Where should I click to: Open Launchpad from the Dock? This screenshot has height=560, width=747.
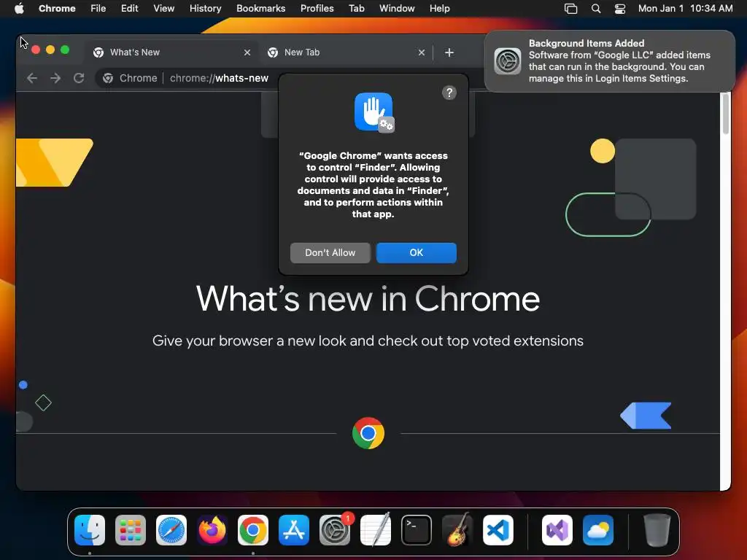[131, 530]
